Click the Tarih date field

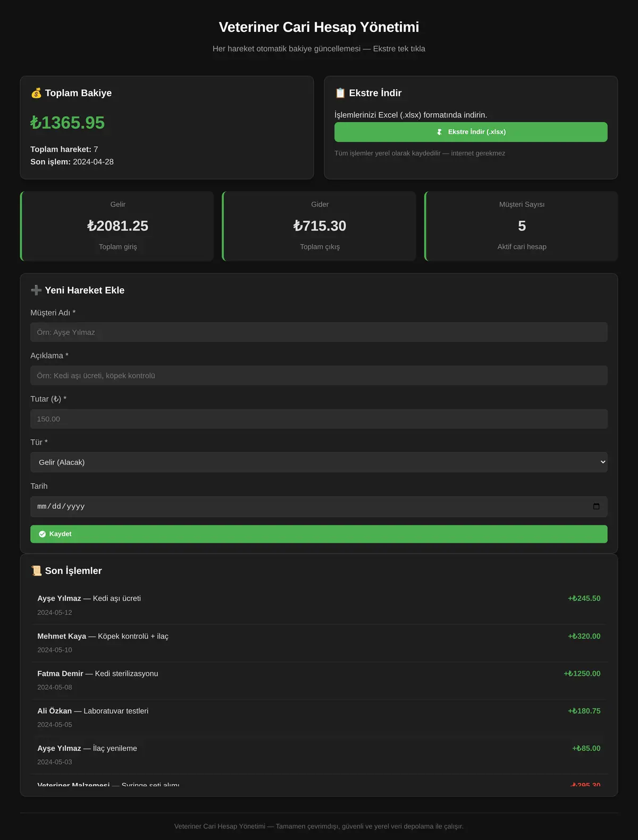pyautogui.click(x=319, y=506)
